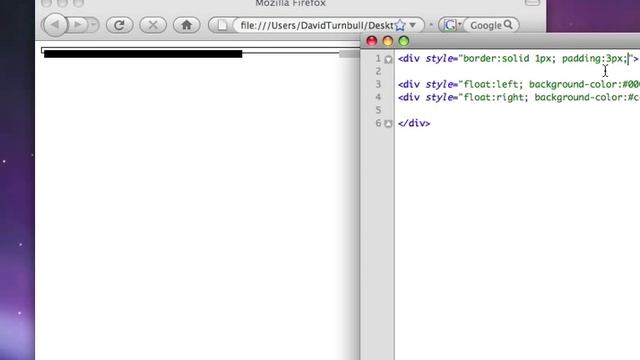Screen dimensions: 640x360
Task: Place cursor in "float:left;" on line 3
Action: click(493, 84)
